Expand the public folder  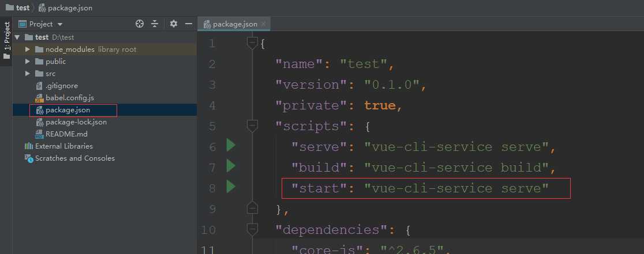point(28,62)
